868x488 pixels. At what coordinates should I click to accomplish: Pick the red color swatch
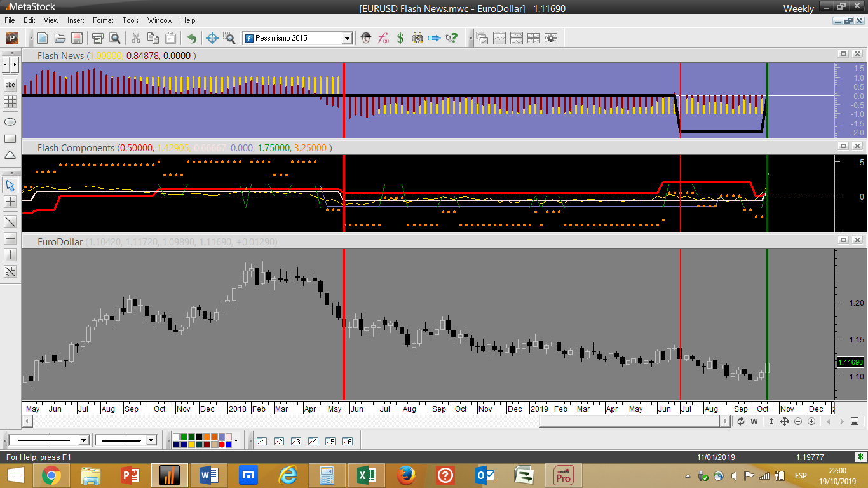coord(222,444)
